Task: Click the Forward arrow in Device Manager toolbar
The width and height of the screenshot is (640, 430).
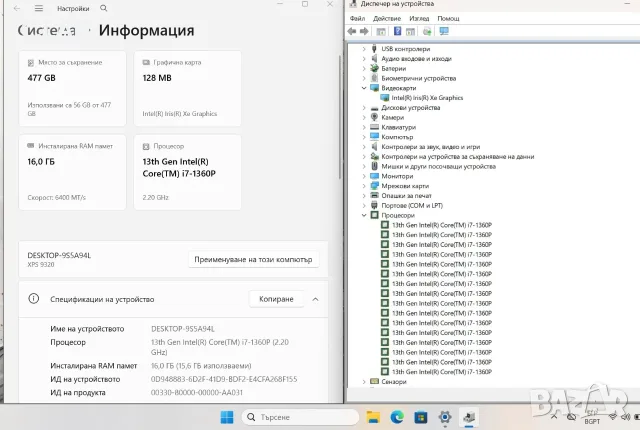Action: pyautogui.click(x=364, y=31)
